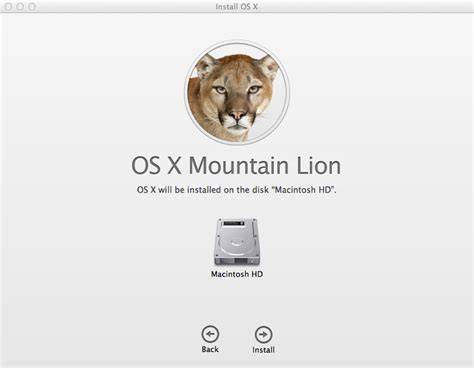Image resolution: width=474 pixels, height=368 pixels.
Task: Click the Install OS X window title
Action: (x=237, y=6)
